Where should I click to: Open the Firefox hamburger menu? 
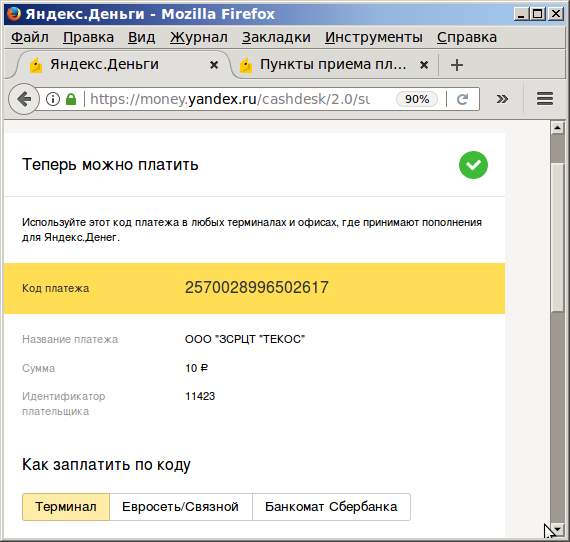545,99
